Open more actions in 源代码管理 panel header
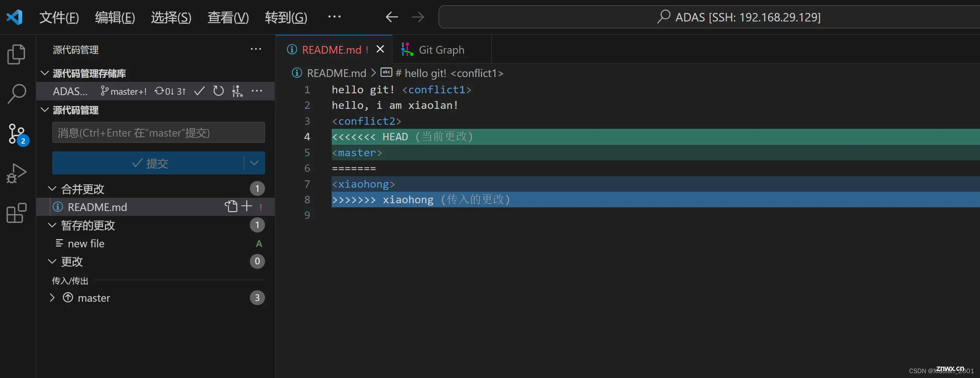Viewport: 980px width, 378px height. click(256, 49)
